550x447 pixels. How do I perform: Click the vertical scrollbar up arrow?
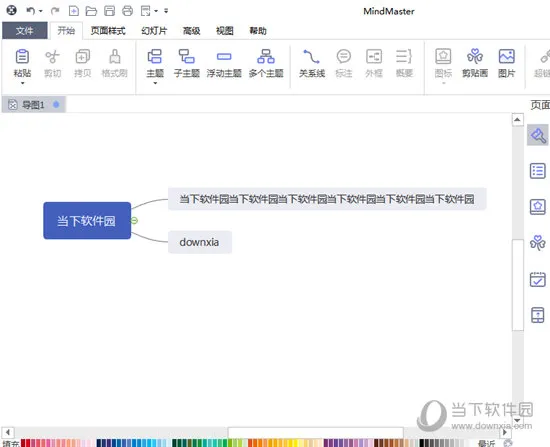click(517, 120)
